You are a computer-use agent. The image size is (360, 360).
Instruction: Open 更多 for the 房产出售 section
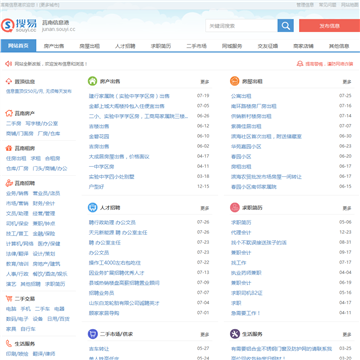point(205,82)
